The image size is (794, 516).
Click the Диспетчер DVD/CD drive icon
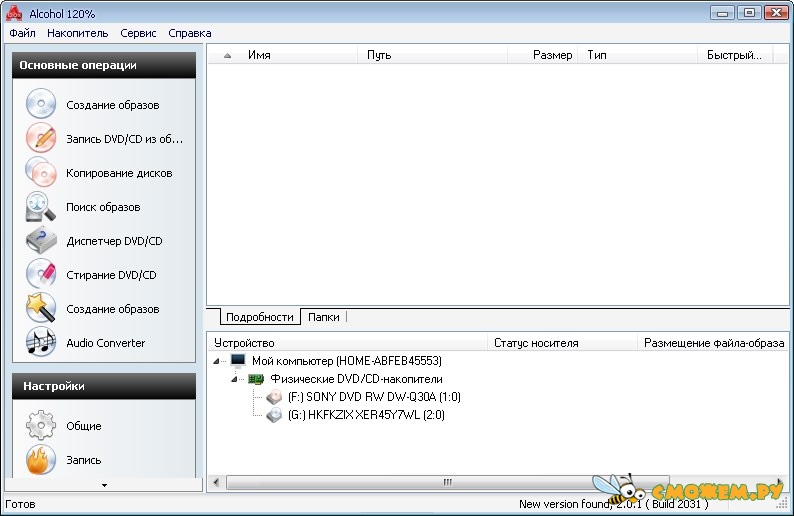41,240
